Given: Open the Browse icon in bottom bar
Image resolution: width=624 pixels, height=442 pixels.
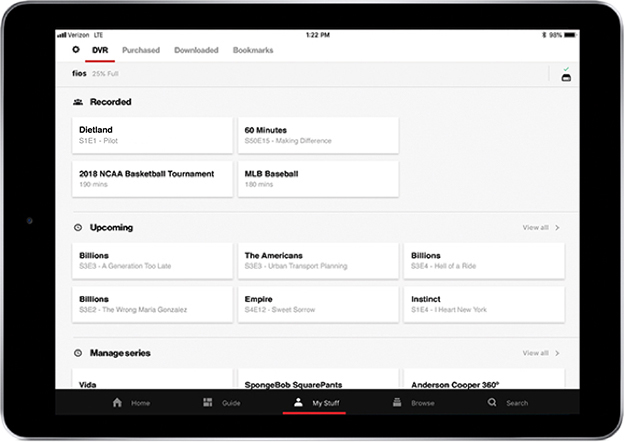Looking at the screenshot, I should pyautogui.click(x=397, y=403).
